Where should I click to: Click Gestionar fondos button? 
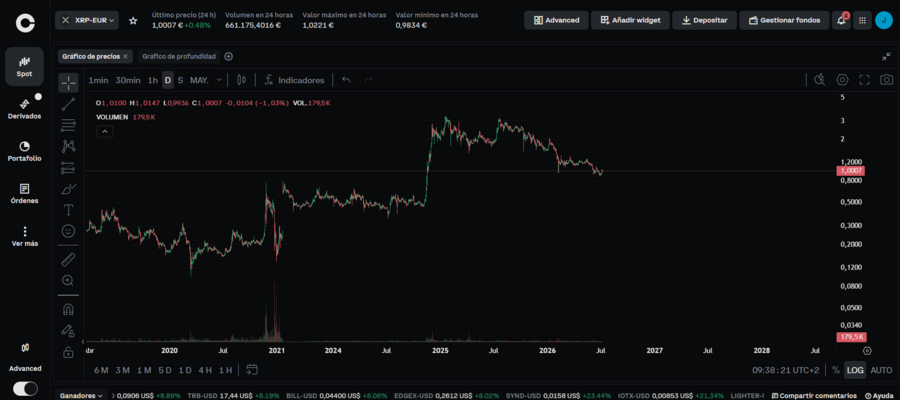click(x=784, y=20)
